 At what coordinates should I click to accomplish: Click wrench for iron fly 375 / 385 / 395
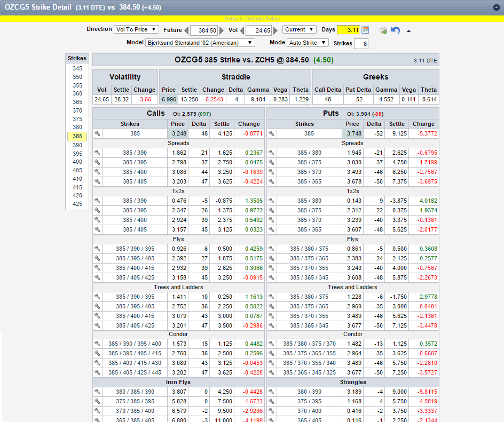[97, 401]
